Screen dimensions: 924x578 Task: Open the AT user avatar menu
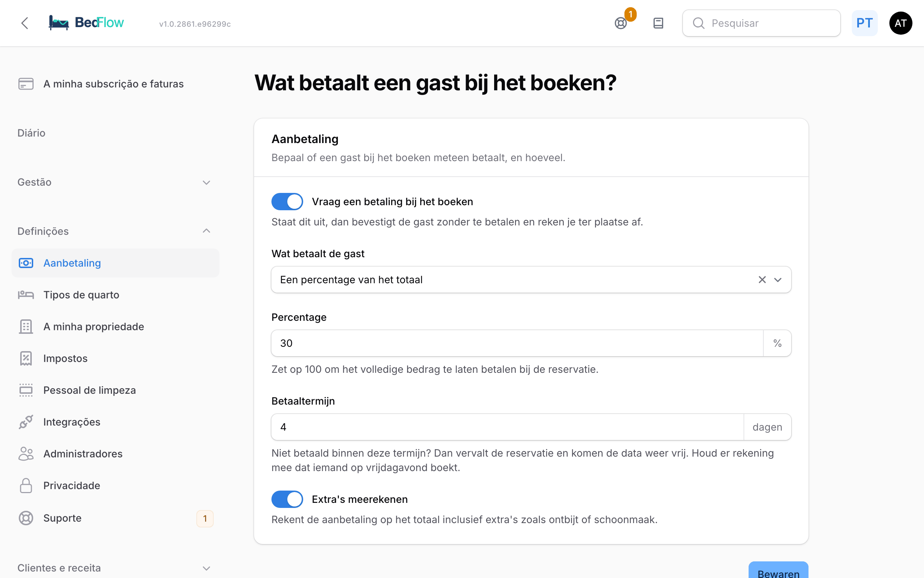[901, 23]
